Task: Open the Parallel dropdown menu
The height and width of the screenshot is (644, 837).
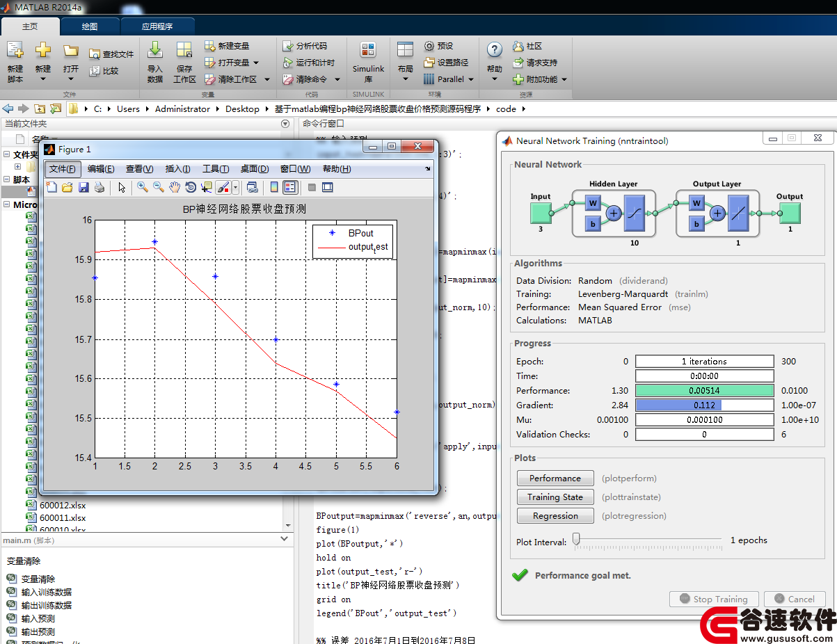Action: pos(449,79)
